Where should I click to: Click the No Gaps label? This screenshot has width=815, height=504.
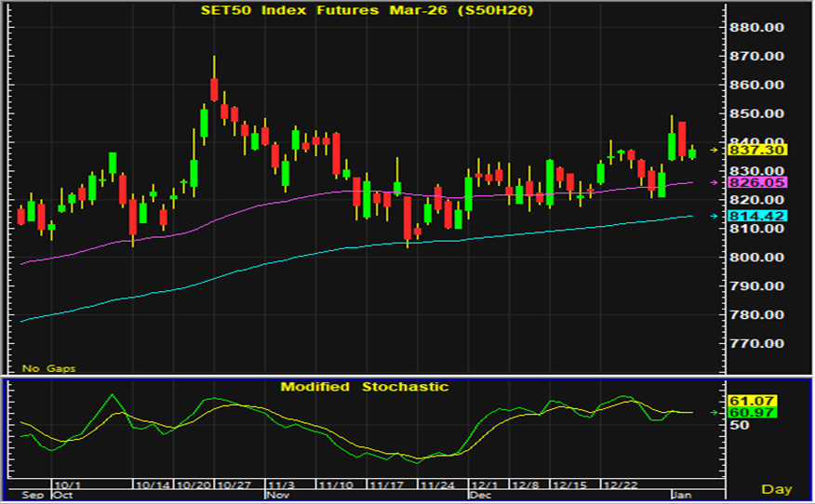pos(49,368)
